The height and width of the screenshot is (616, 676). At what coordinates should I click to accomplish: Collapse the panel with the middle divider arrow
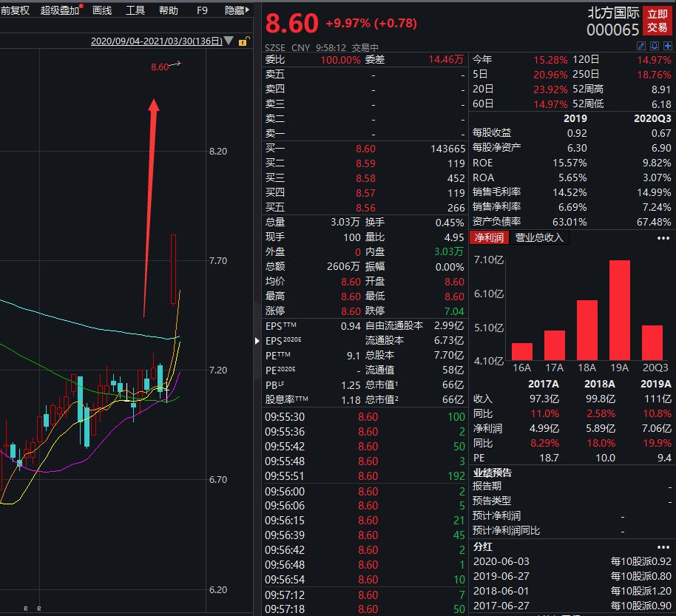point(257,341)
